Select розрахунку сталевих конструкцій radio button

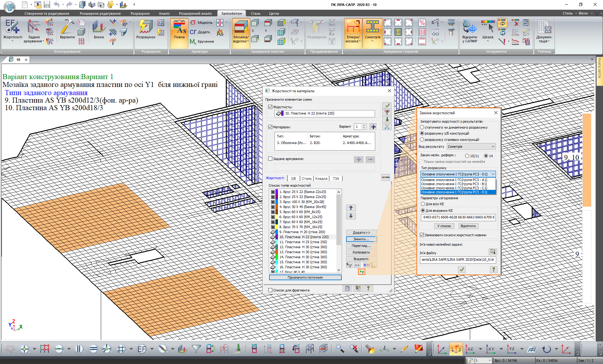(x=422, y=140)
